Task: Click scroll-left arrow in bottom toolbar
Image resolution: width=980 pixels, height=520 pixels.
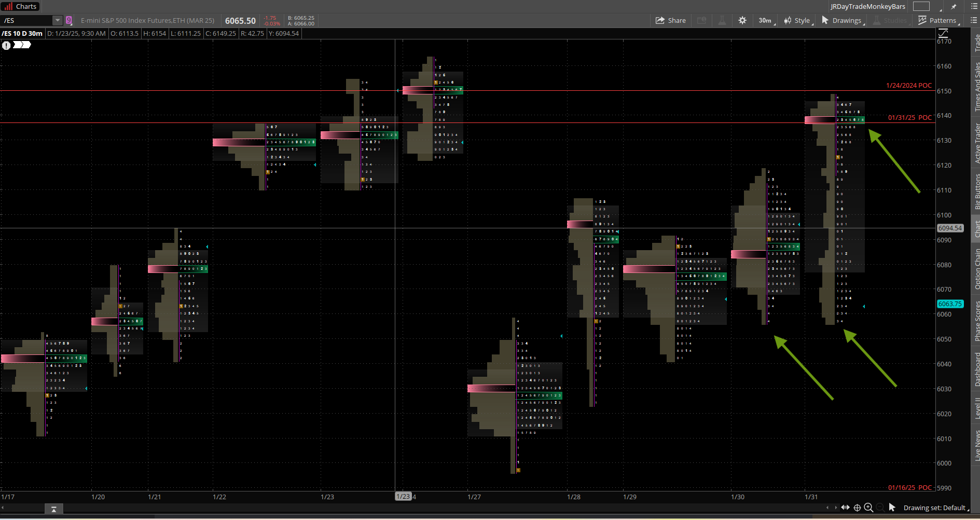Action: click(x=827, y=508)
